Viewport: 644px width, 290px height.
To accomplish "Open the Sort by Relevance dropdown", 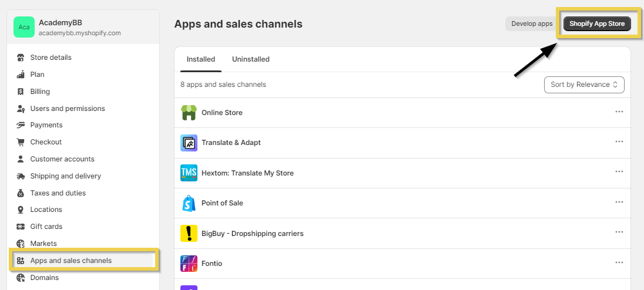I will (x=583, y=85).
